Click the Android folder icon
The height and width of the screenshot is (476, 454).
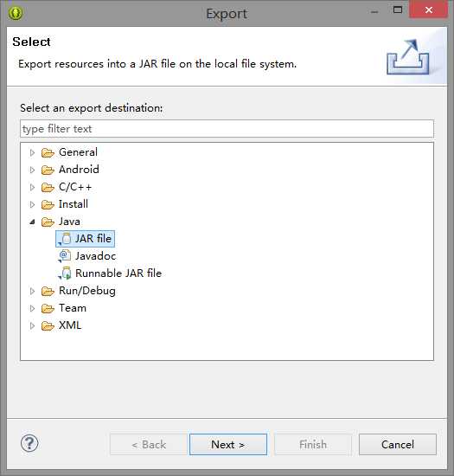coord(48,170)
